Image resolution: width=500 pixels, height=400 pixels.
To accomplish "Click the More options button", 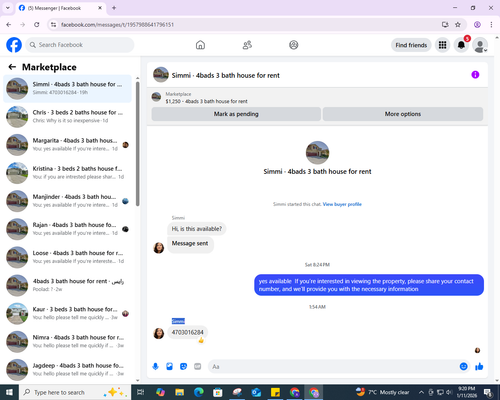I will click(403, 114).
